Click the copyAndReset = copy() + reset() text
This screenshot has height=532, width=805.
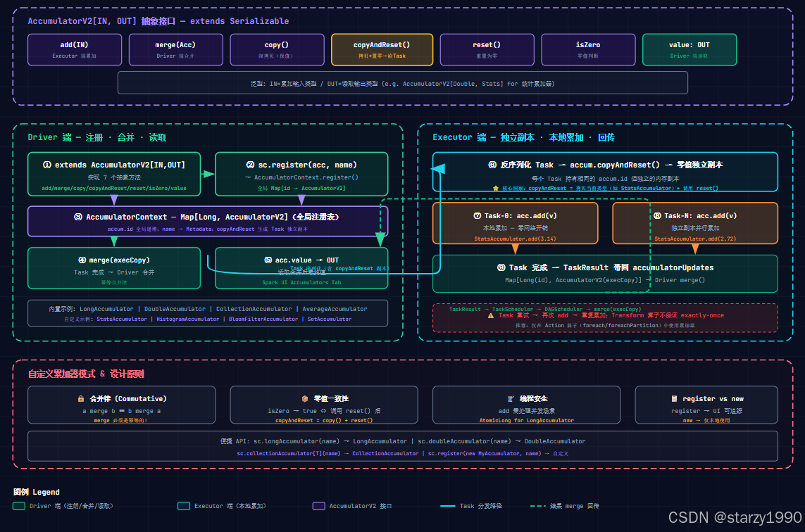click(x=324, y=421)
